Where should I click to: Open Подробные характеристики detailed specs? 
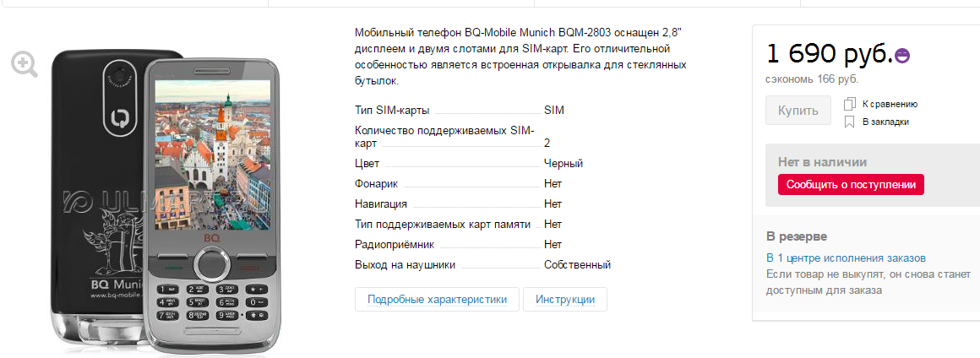pyautogui.click(x=437, y=300)
